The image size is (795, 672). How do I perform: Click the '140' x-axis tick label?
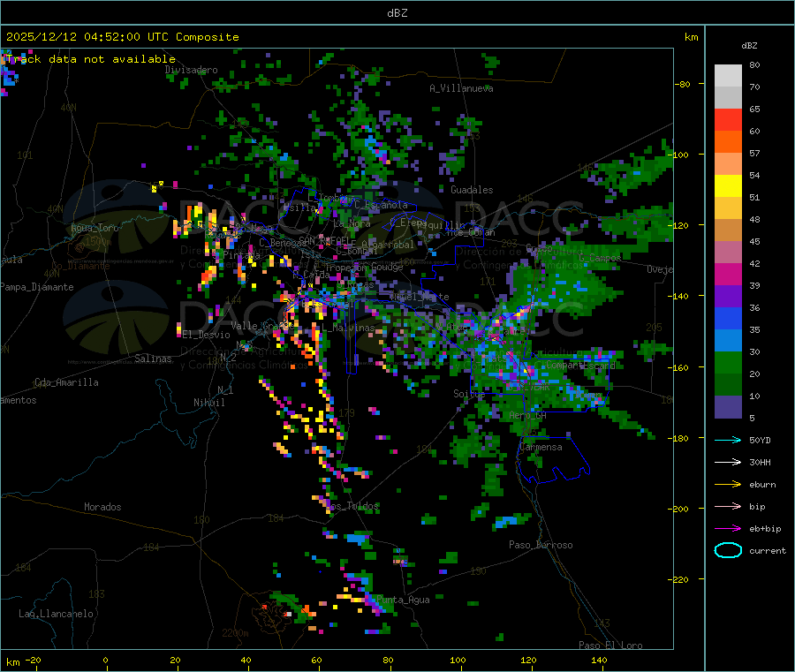(599, 660)
